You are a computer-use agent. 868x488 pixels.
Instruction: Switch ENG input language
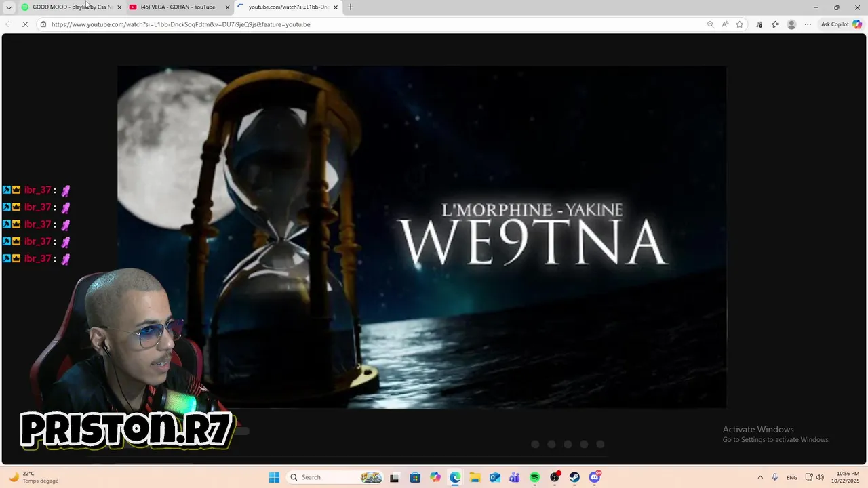point(792,477)
